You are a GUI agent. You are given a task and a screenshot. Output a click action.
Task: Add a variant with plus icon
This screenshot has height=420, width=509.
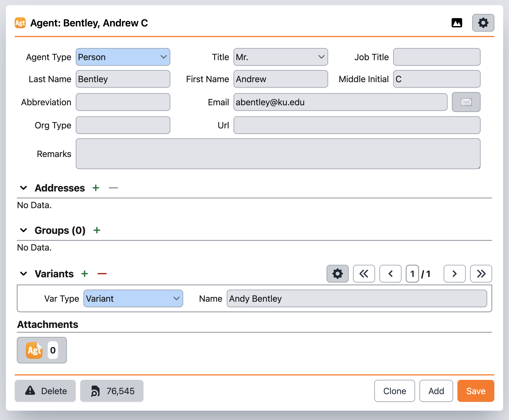click(84, 274)
